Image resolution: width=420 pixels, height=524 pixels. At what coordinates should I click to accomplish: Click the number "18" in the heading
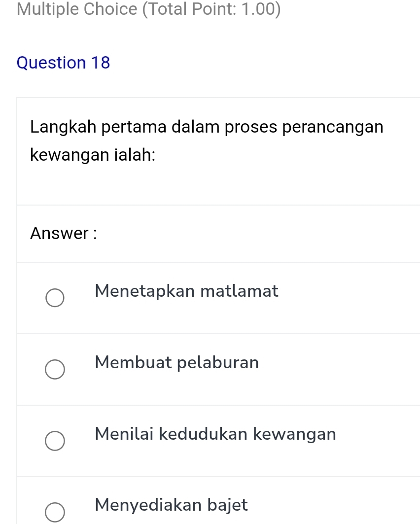point(100,63)
